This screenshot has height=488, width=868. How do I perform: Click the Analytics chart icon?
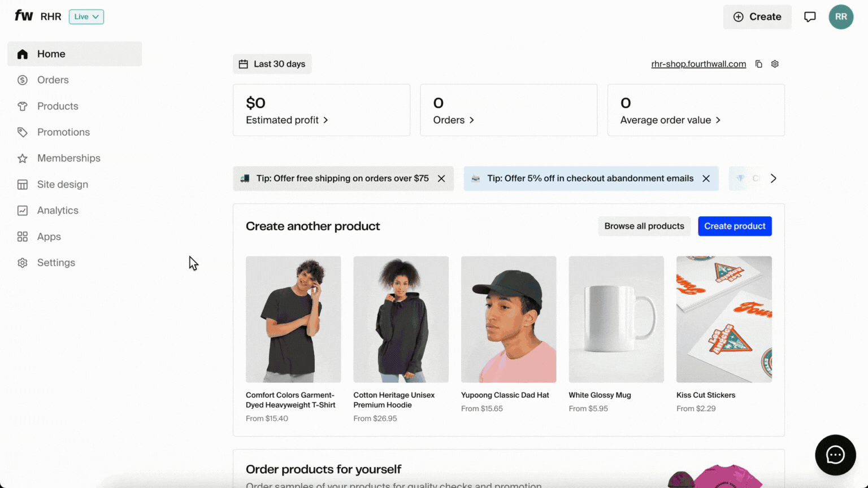(23, 211)
